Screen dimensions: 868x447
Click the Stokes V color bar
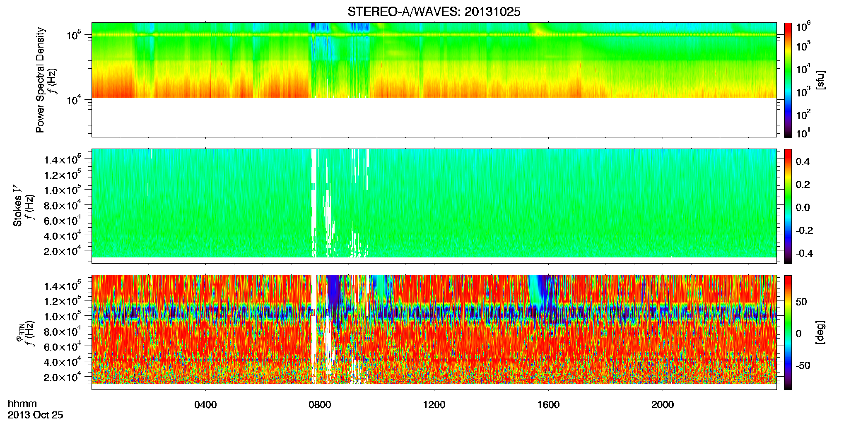[788, 206]
